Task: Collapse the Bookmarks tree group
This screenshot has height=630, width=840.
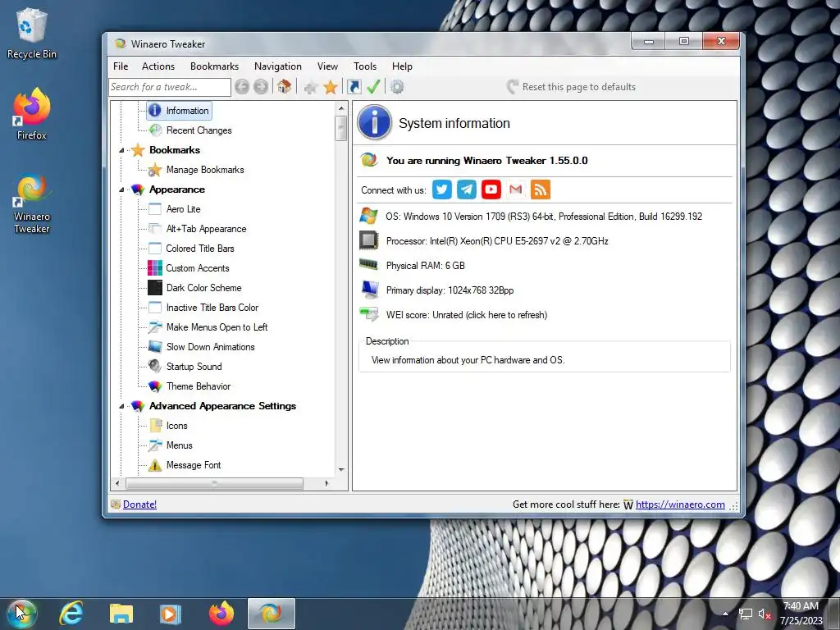Action: click(121, 151)
